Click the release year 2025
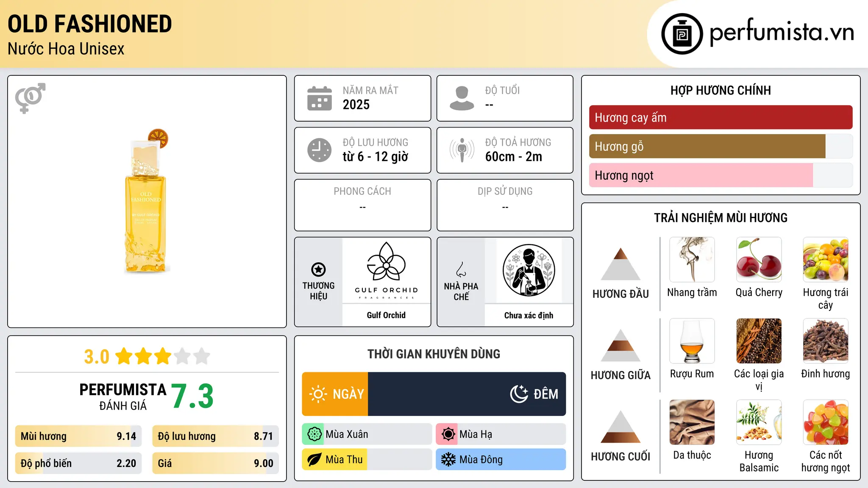 356,105
